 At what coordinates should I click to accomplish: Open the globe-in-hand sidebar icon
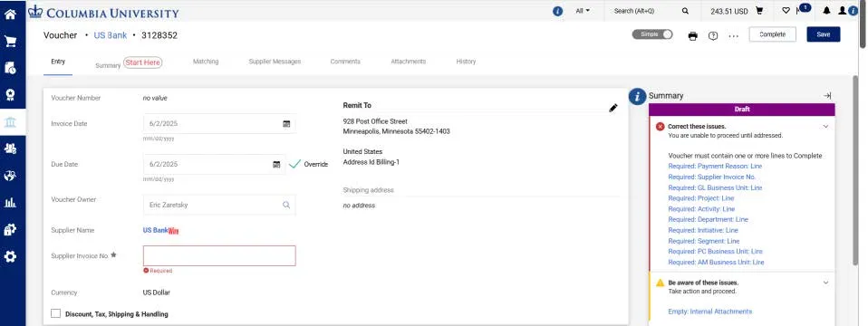click(x=10, y=176)
